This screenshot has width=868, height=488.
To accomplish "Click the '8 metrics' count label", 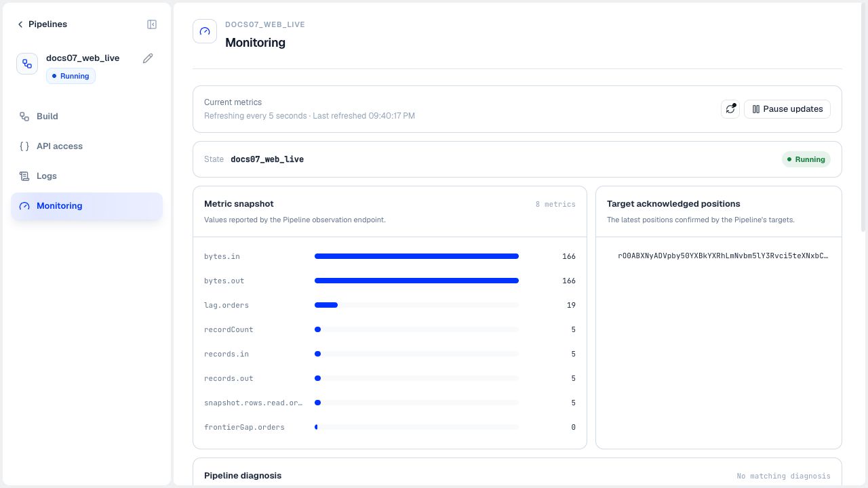I will tap(555, 204).
